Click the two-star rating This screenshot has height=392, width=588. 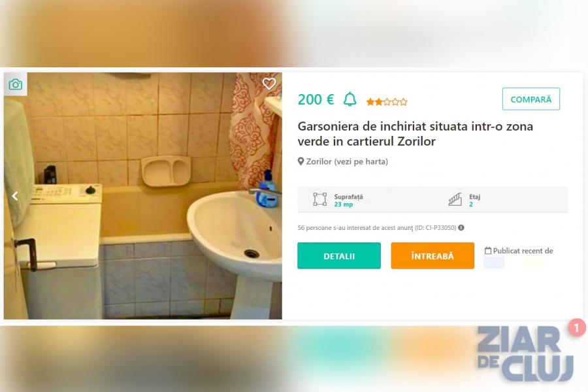point(387,102)
